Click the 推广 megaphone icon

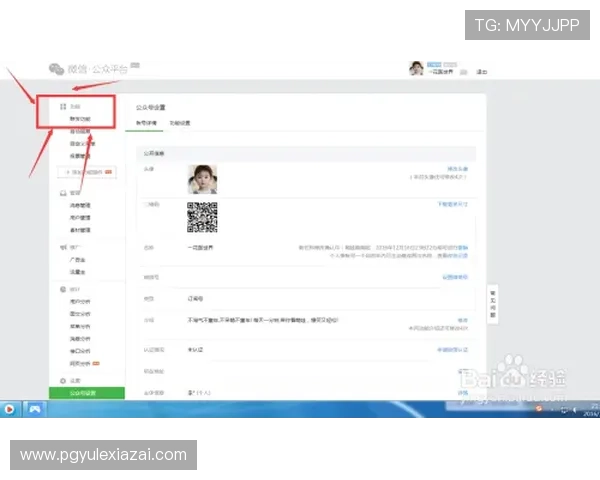(x=63, y=247)
